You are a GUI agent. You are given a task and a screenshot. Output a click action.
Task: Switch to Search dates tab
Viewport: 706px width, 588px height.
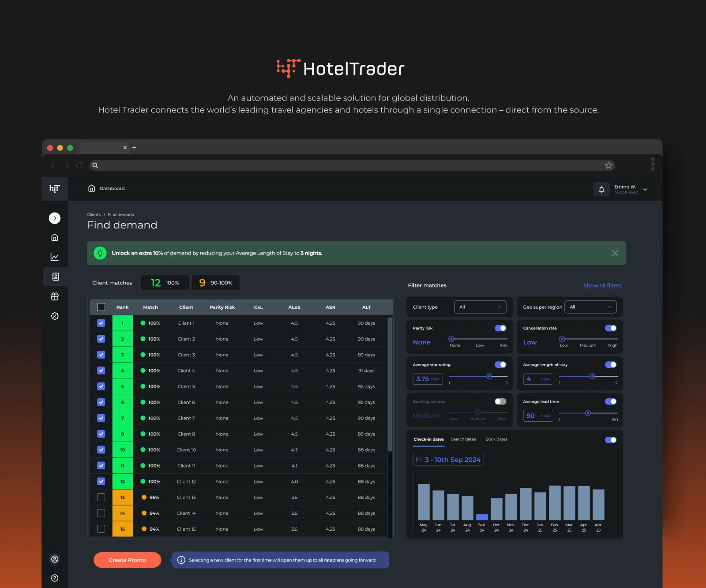[x=463, y=439]
